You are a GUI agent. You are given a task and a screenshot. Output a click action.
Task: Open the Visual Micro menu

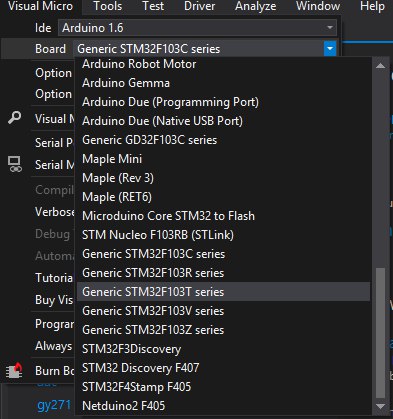40,6
